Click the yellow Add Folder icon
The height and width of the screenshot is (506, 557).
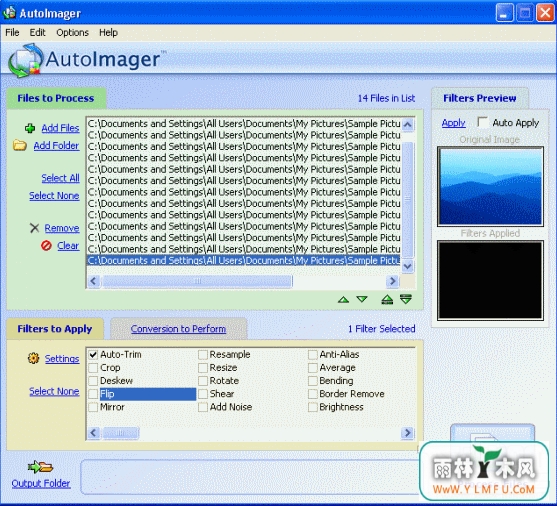click(x=20, y=145)
